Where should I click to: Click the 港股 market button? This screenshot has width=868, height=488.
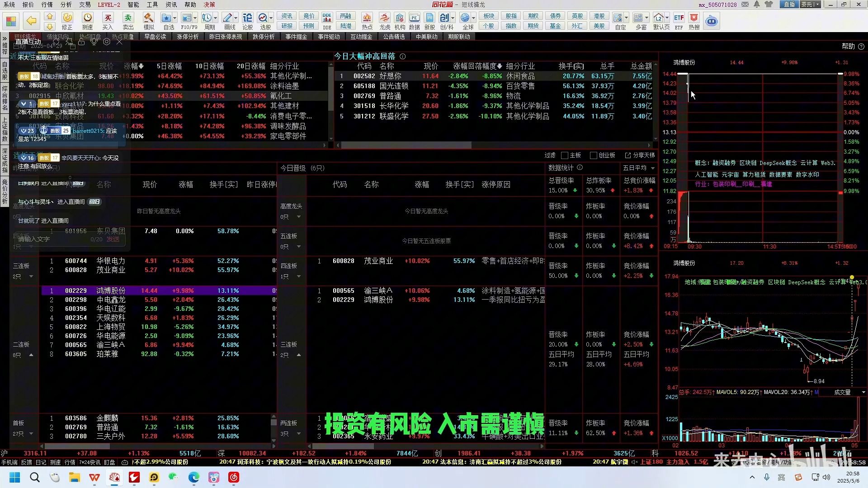click(599, 16)
